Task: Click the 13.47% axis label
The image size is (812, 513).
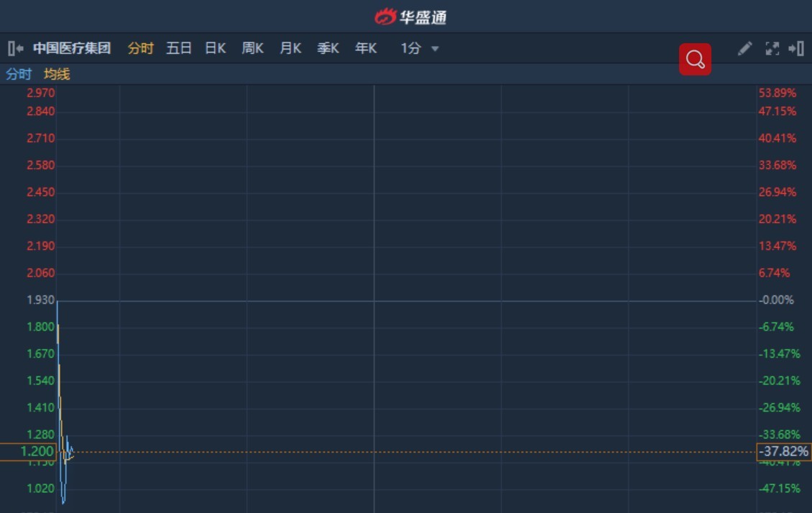Action: coord(778,246)
